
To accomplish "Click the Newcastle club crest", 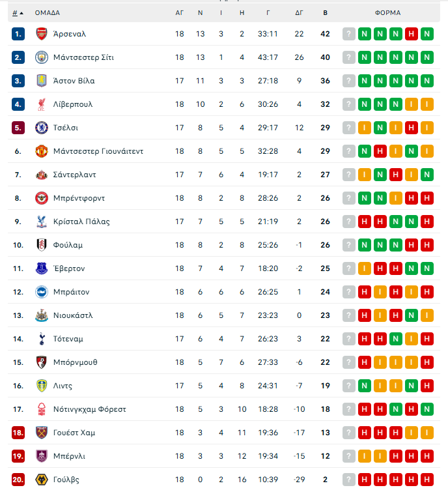I will click(x=42, y=315).
